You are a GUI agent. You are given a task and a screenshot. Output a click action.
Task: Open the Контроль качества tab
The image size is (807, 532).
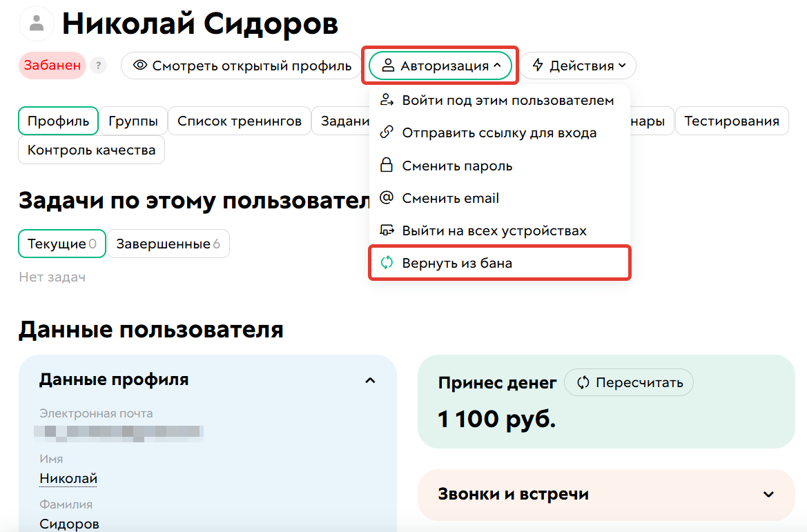[91, 150]
